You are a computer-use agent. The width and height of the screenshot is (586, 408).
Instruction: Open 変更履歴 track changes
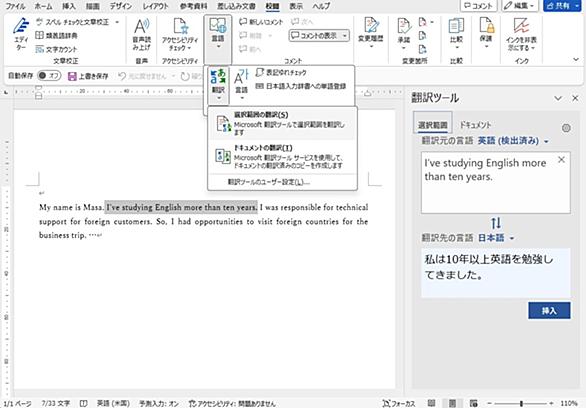(371, 34)
